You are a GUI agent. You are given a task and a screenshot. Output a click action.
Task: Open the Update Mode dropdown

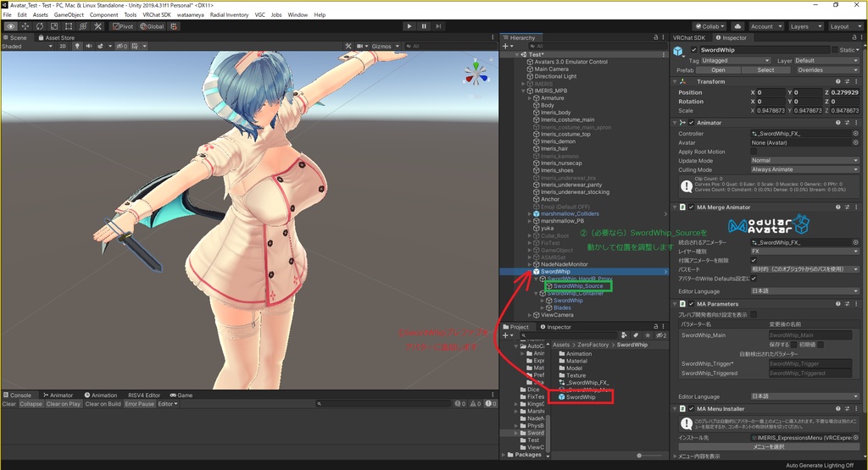click(x=804, y=160)
